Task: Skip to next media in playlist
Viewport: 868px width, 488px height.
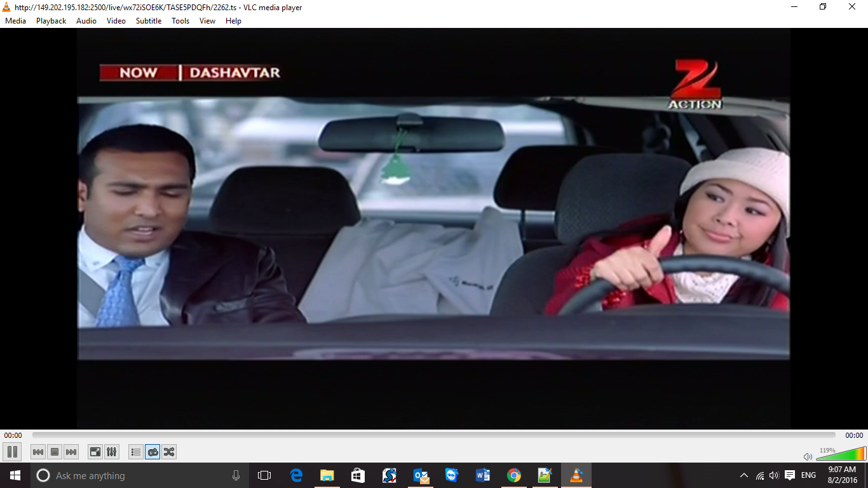Action: 71,452
